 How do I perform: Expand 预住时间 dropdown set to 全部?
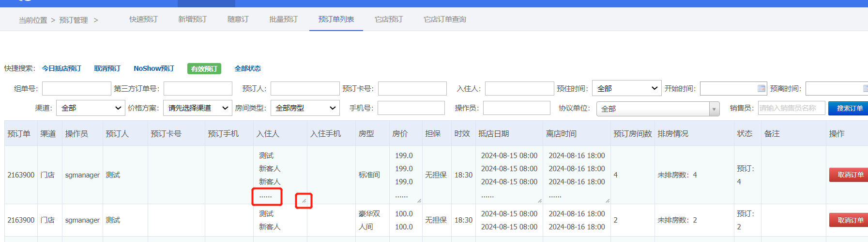(x=627, y=88)
